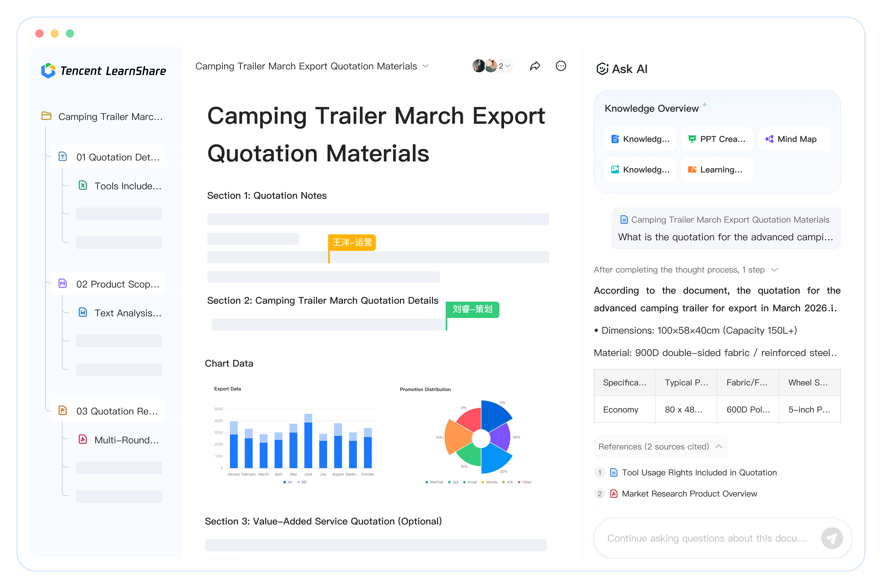
Task: Click the document icon in quoted question
Action: pos(624,220)
